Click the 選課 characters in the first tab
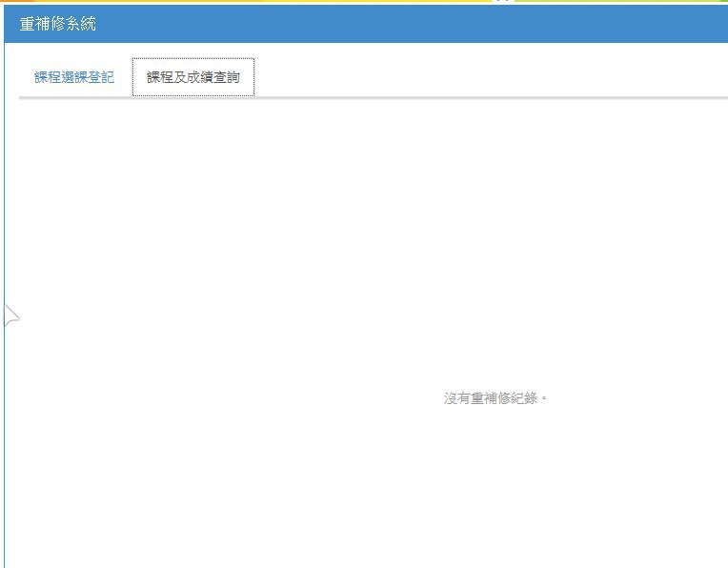Image resolution: width=728 pixels, height=568 pixels. click(74, 77)
